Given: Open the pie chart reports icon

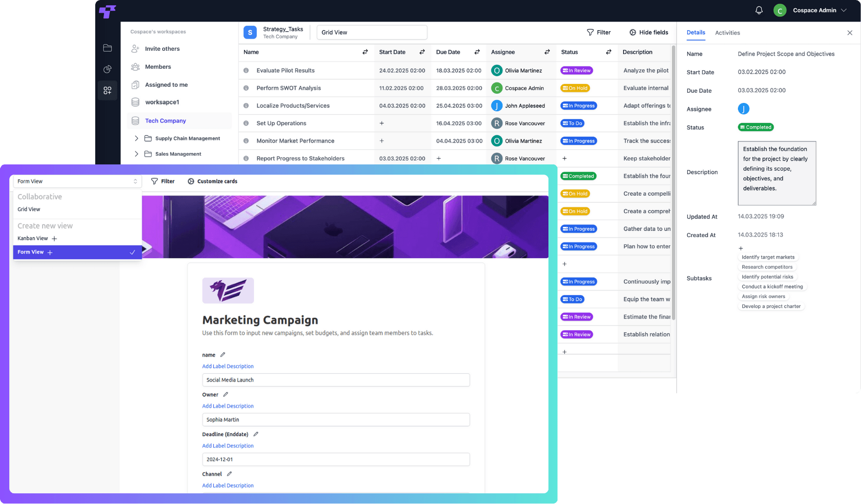Looking at the screenshot, I should (107, 69).
